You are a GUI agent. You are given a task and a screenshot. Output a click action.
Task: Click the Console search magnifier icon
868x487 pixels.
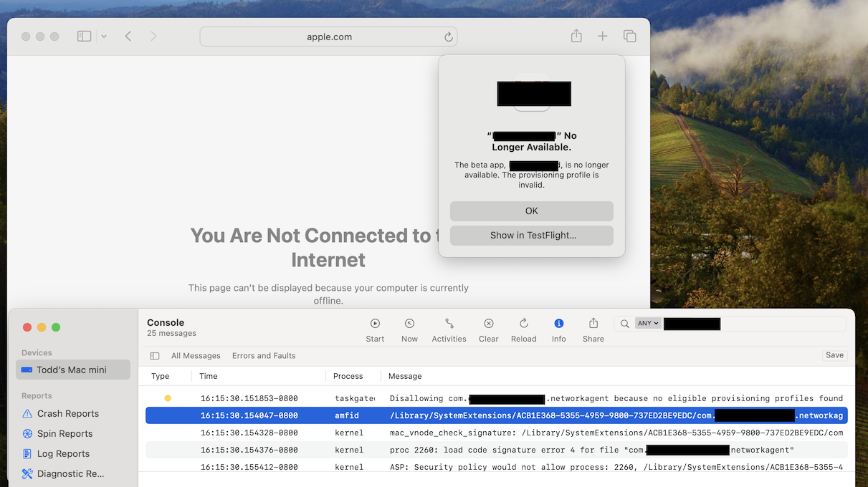[624, 324]
